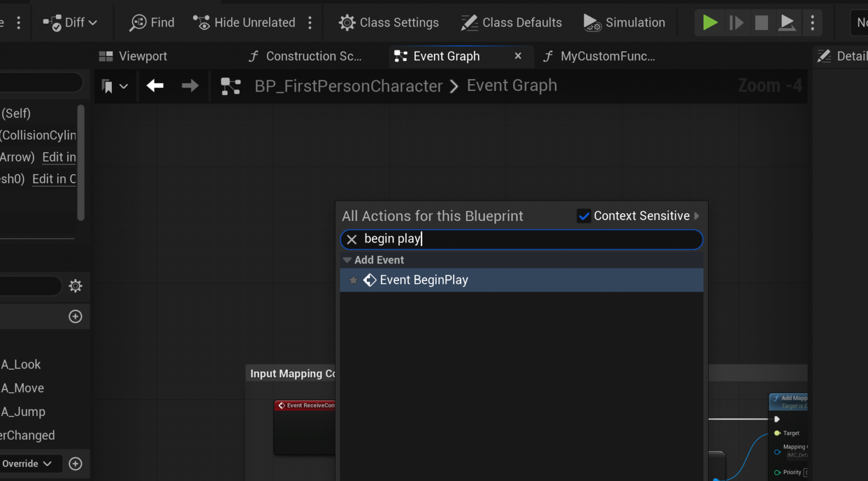This screenshot has height=481, width=868.
Task: Switch to the MyCustomFunc tab
Action: (x=599, y=56)
